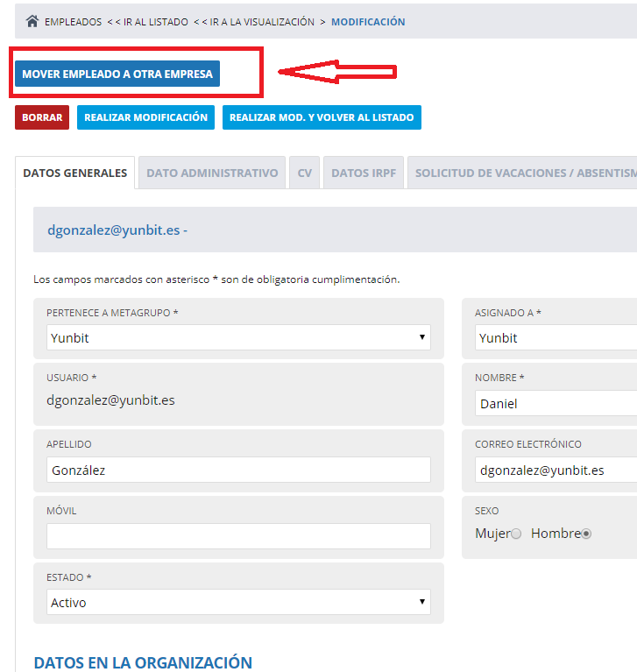The width and height of the screenshot is (637, 672).
Task: Switch to Datos Generales tab
Action: tap(75, 173)
